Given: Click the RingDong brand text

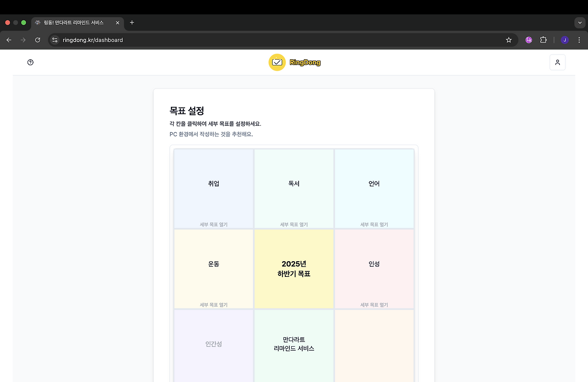Looking at the screenshot, I should pos(305,62).
